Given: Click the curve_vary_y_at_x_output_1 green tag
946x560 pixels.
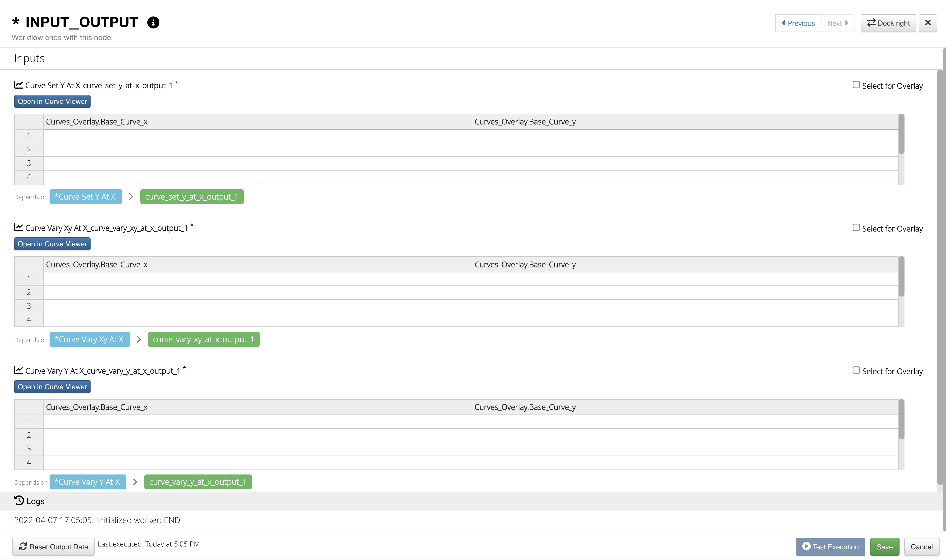Looking at the screenshot, I should point(198,482).
